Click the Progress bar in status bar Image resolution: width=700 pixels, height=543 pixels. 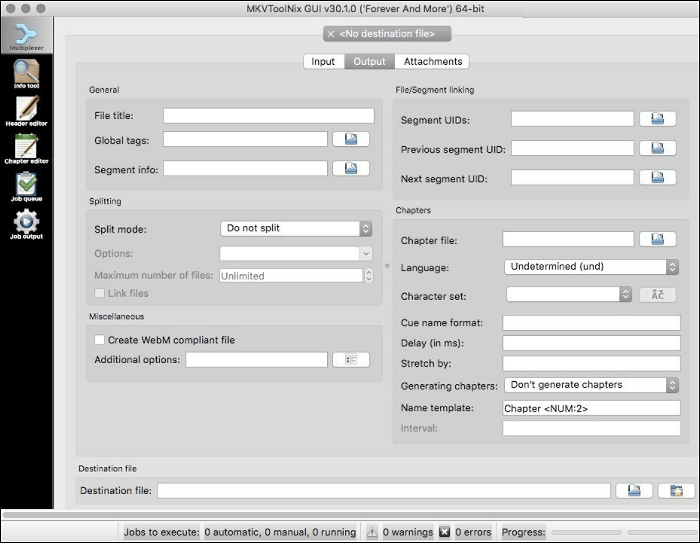620,532
